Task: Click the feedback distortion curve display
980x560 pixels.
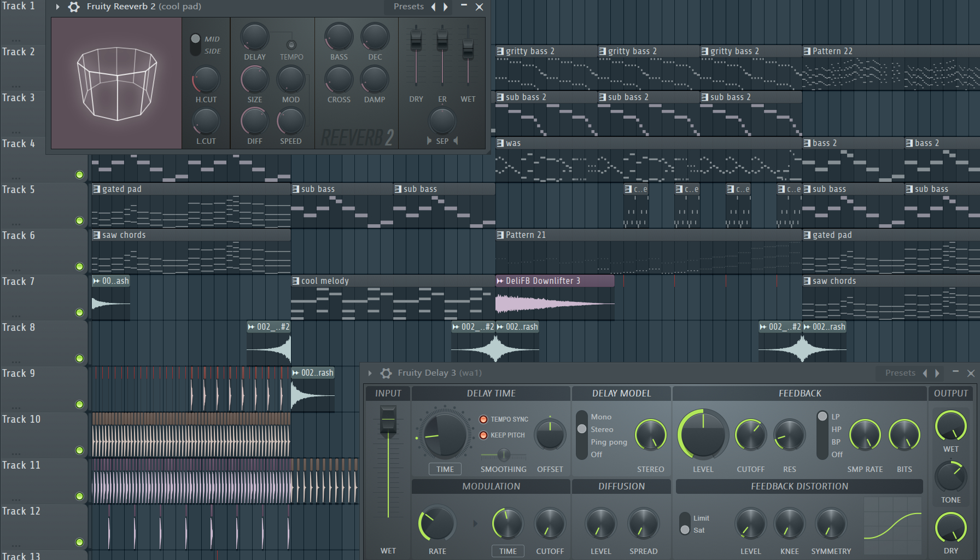Action: 892,525
